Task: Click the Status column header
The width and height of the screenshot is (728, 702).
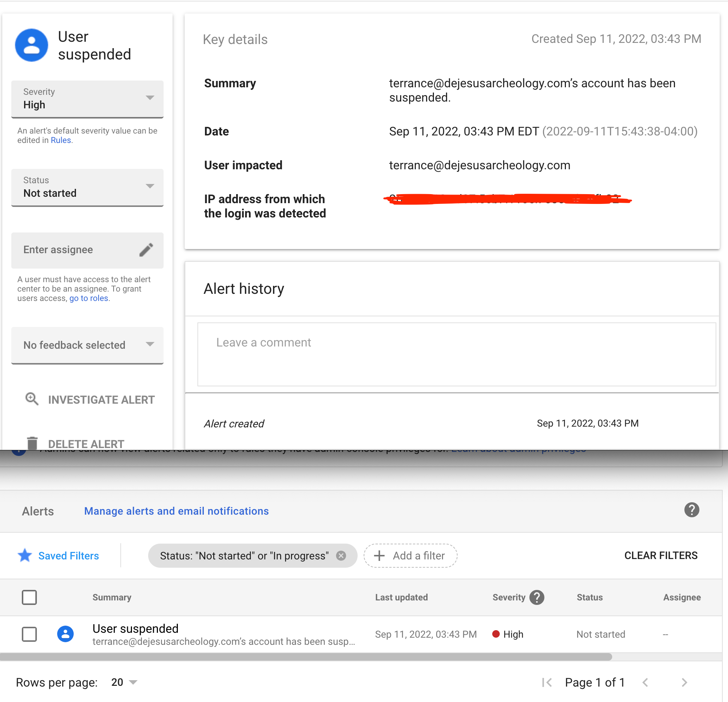Action: pyautogui.click(x=590, y=597)
